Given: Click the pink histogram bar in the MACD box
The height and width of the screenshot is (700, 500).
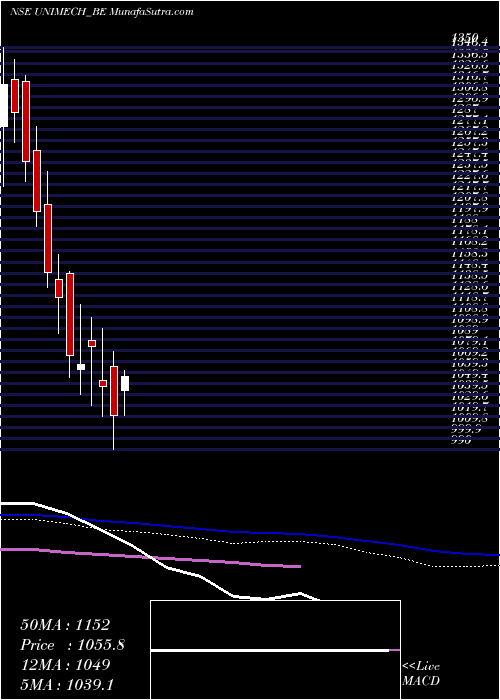Looking at the screenshot, I should (395, 650).
